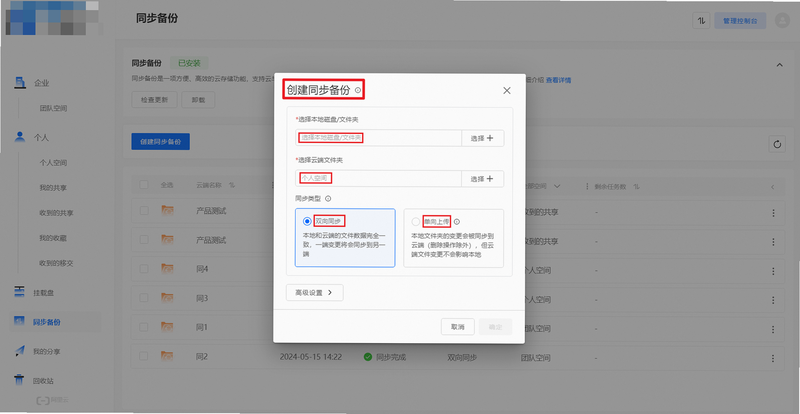Open 挂载盘 mounted drive icon
The width and height of the screenshot is (800, 414).
[x=19, y=292]
